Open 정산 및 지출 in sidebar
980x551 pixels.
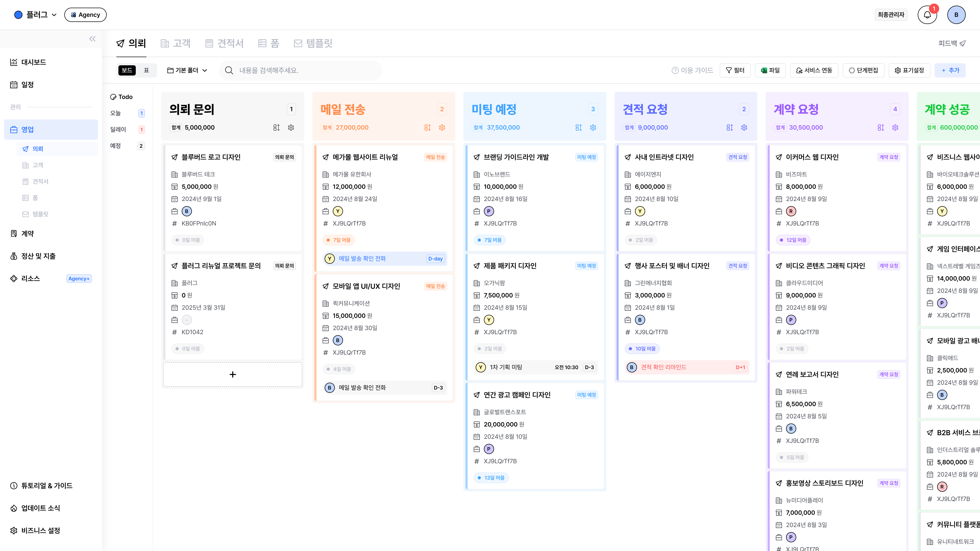[x=51, y=256]
